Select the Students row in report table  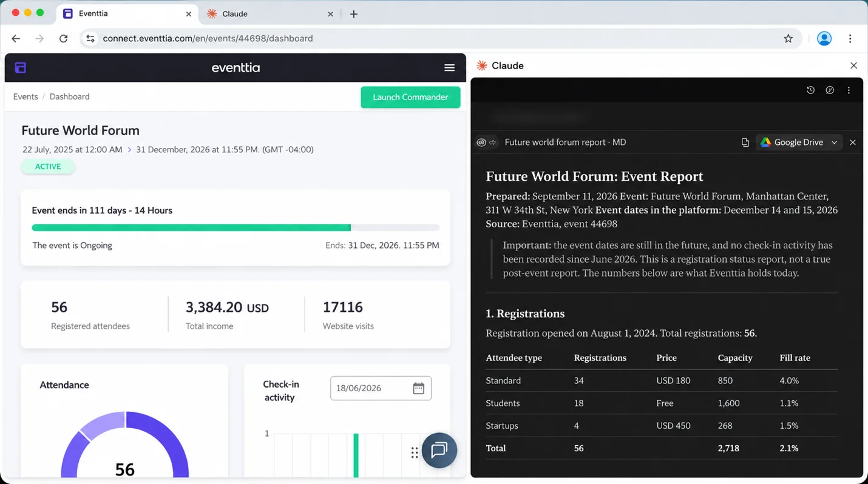(662, 403)
